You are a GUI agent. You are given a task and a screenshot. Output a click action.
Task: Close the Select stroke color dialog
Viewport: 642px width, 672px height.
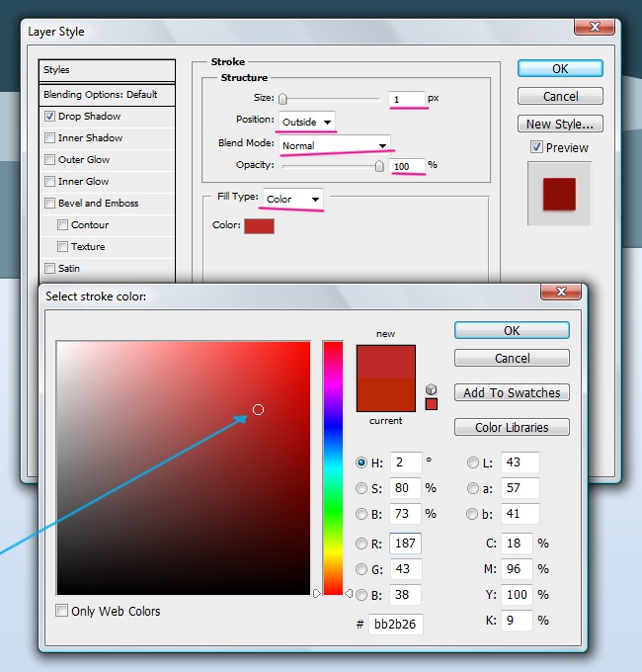coord(561,293)
